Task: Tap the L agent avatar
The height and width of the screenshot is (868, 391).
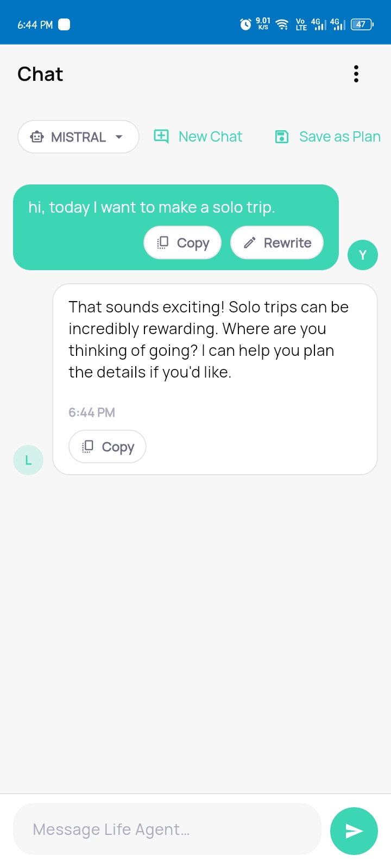Action: tap(28, 460)
